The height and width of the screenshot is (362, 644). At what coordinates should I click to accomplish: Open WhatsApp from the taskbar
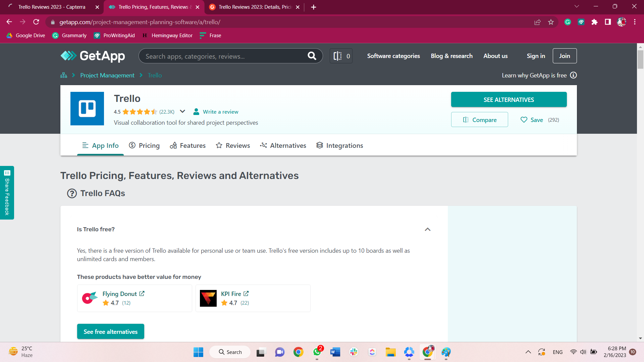(317, 352)
